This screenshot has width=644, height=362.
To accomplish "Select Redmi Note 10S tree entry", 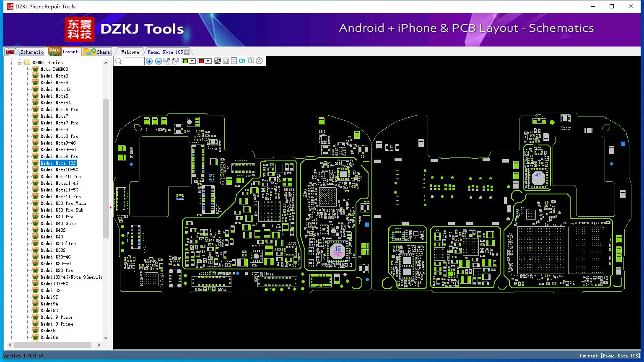I will point(58,163).
